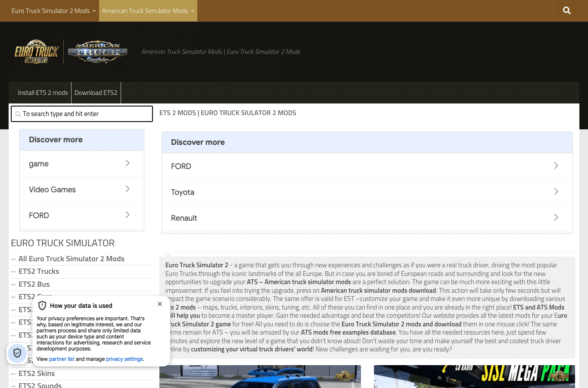
Task: Open ETS2 Trucks category
Action: coord(39,271)
